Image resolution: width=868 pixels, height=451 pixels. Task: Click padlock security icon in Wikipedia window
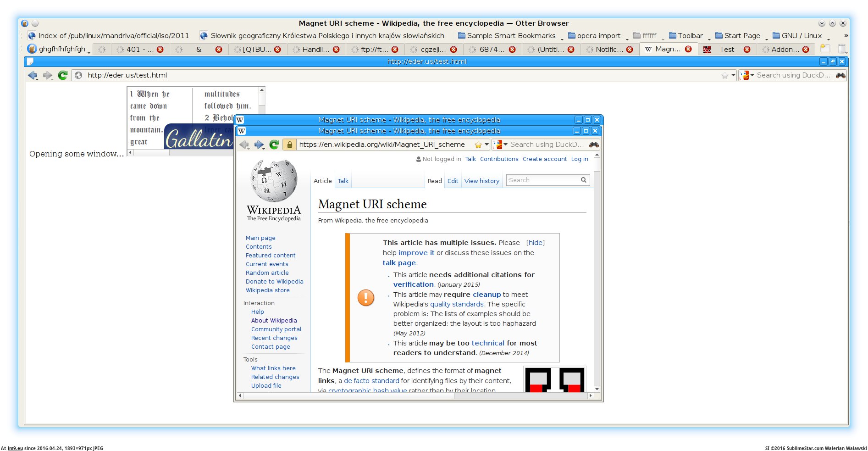(289, 145)
